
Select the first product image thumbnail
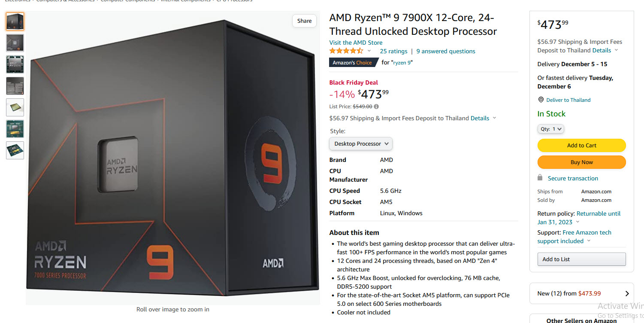tap(15, 21)
